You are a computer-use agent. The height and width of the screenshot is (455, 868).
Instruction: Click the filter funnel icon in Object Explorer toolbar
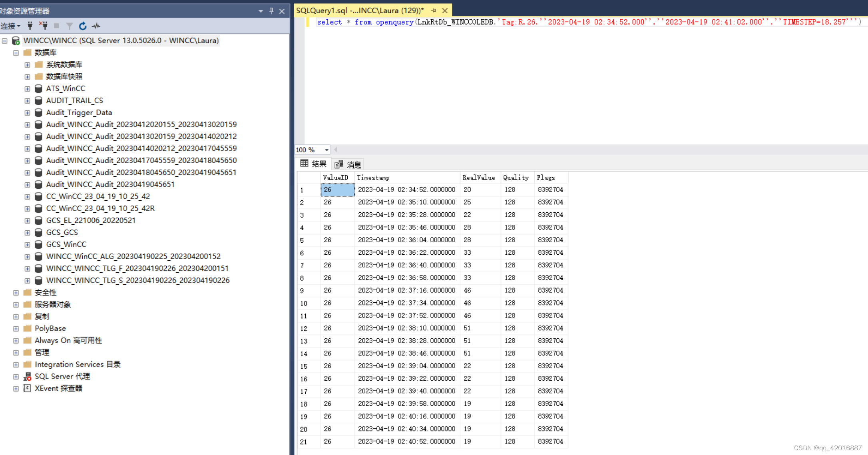point(70,26)
